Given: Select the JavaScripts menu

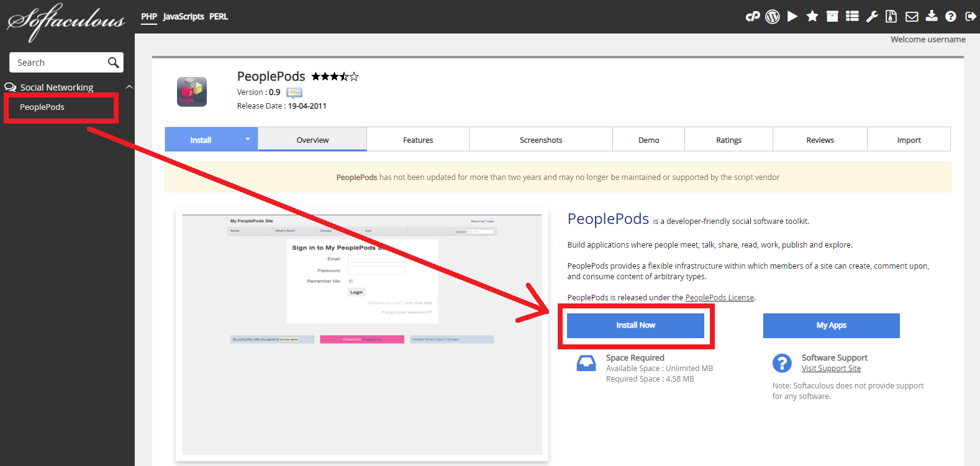Looking at the screenshot, I should coord(183,17).
